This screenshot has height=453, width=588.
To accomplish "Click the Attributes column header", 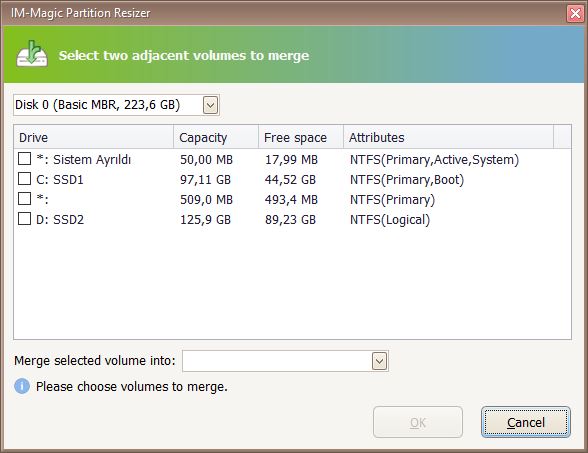I will click(448, 137).
